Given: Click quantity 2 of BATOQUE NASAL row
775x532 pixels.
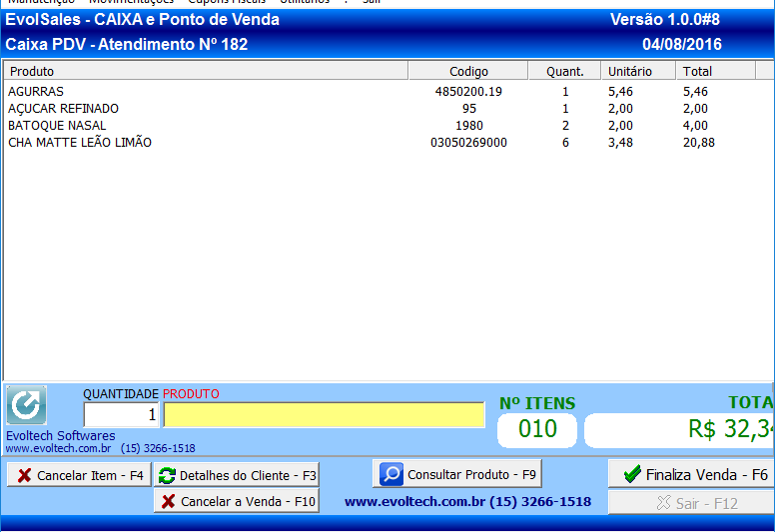Looking at the screenshot, I should [565, 126].
